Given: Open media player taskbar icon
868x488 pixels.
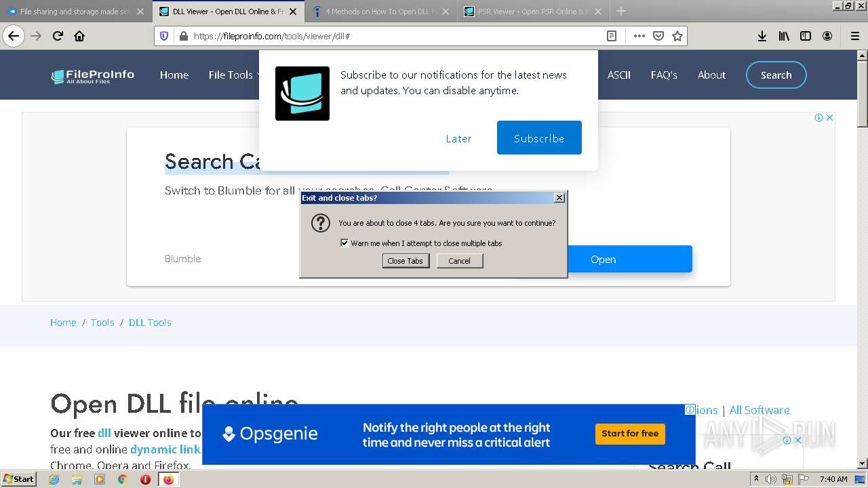Looking at the screenshot, I should [100, 479].
